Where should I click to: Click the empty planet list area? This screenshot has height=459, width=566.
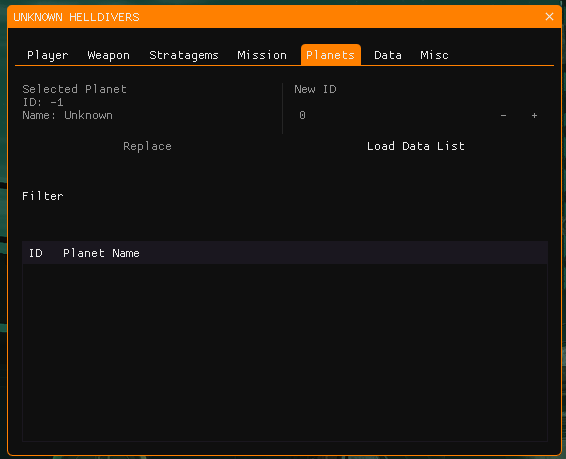point(285,352)
